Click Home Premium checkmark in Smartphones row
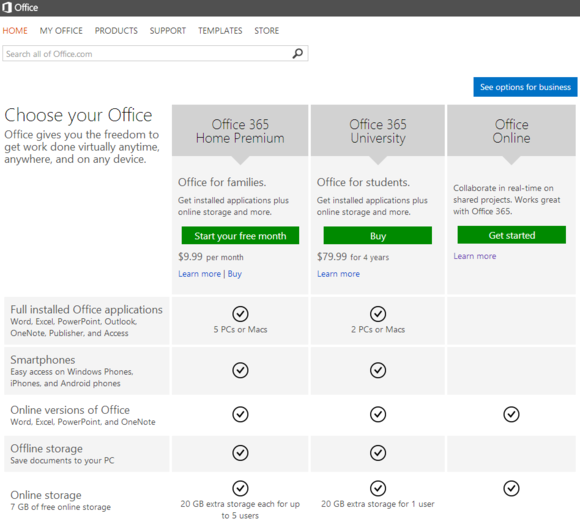580x527 pixels. click(x=240, y=370)
